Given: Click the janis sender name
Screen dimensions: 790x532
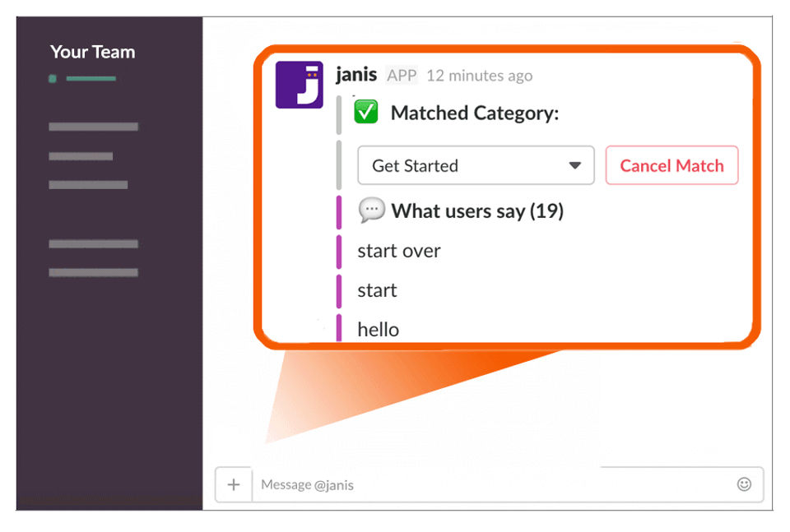Looking at the screenshot, I should pos(356,75).
